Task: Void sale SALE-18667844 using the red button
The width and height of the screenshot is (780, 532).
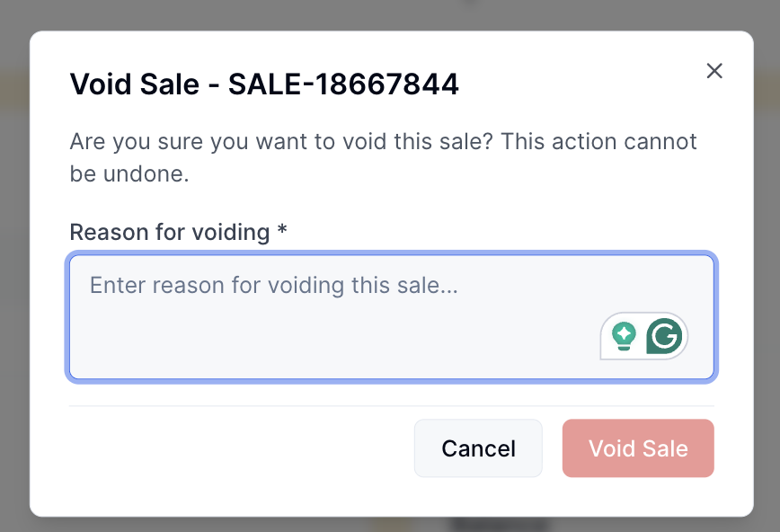Action: [638, 448]
